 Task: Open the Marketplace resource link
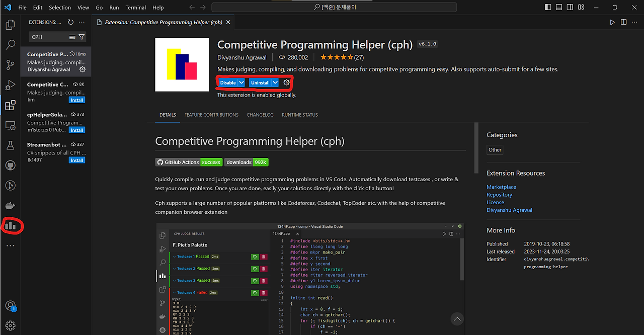coord(501,187)
